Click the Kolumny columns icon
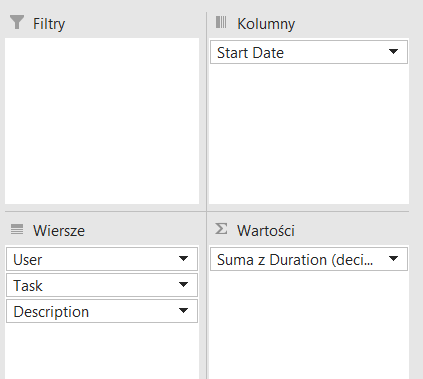The width and height of the screenshot is (423, 379). (221, 22)
